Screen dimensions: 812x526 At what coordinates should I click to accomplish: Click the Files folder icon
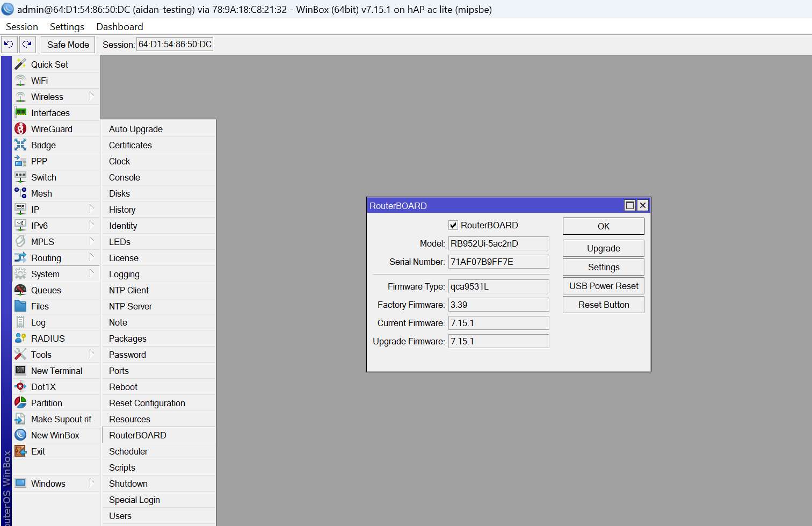(x=20, y=306)
